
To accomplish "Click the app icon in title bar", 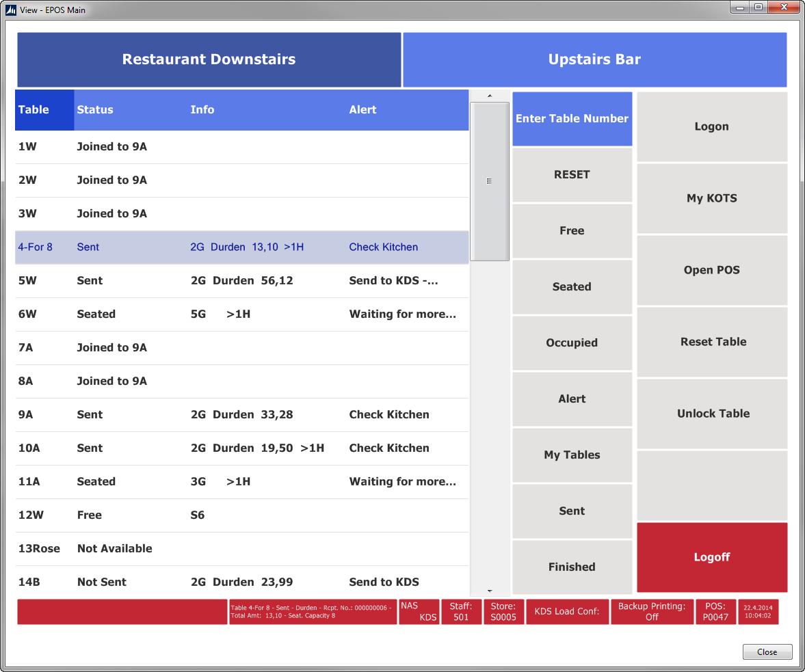I will point(10,10).
